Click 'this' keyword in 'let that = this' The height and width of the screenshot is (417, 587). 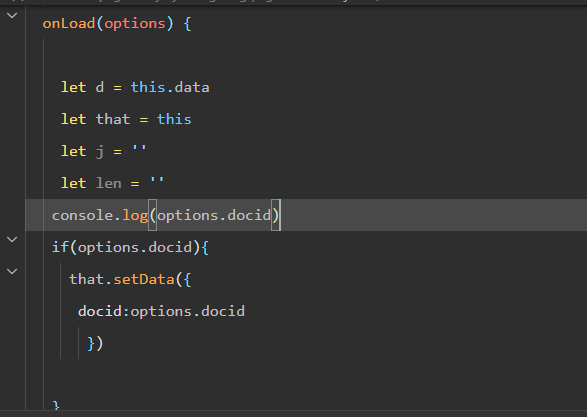pyautogui.click(x=174, y=119)
